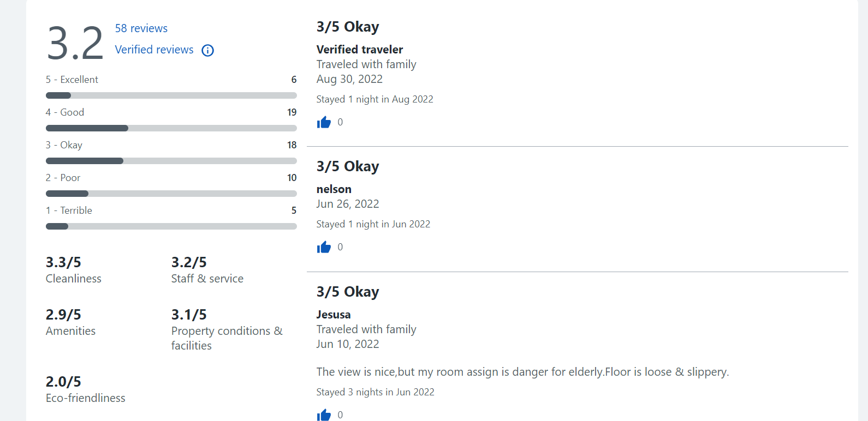Click the Cleanliness 3.3/5 score
The image size is (868, 421).
pos(63,262)
